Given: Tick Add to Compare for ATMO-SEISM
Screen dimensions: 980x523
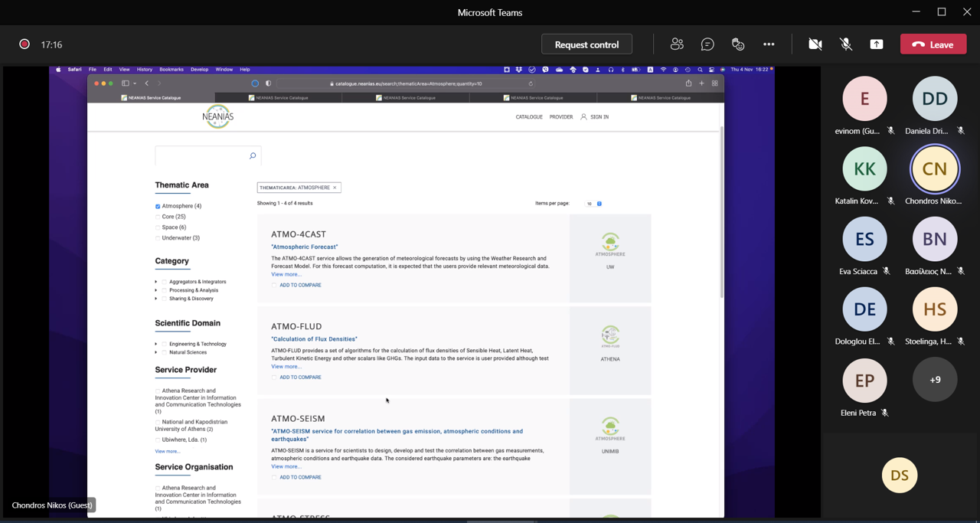Looking at the screenshot, I should coord(274,477).
